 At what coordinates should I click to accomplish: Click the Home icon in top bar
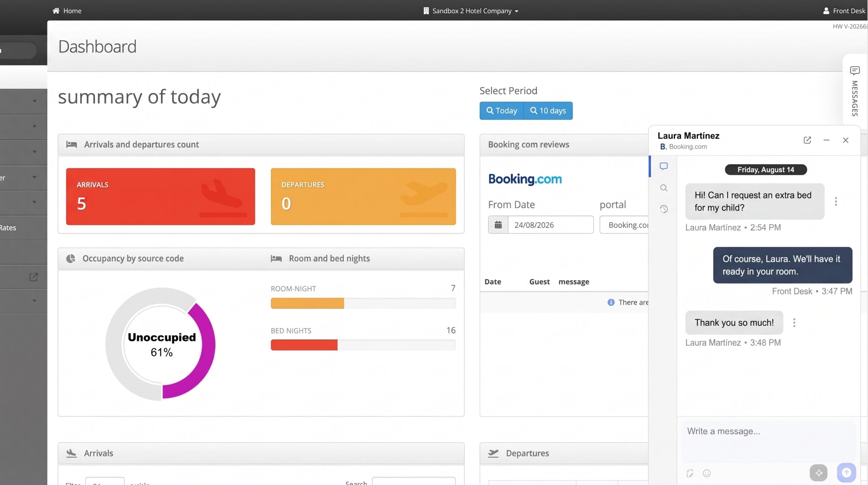point(56,11)
